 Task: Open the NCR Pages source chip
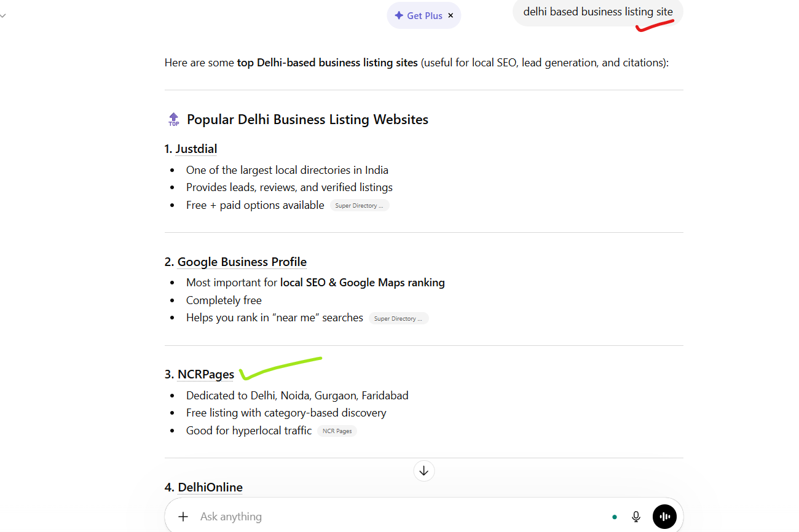click(337, 431)
